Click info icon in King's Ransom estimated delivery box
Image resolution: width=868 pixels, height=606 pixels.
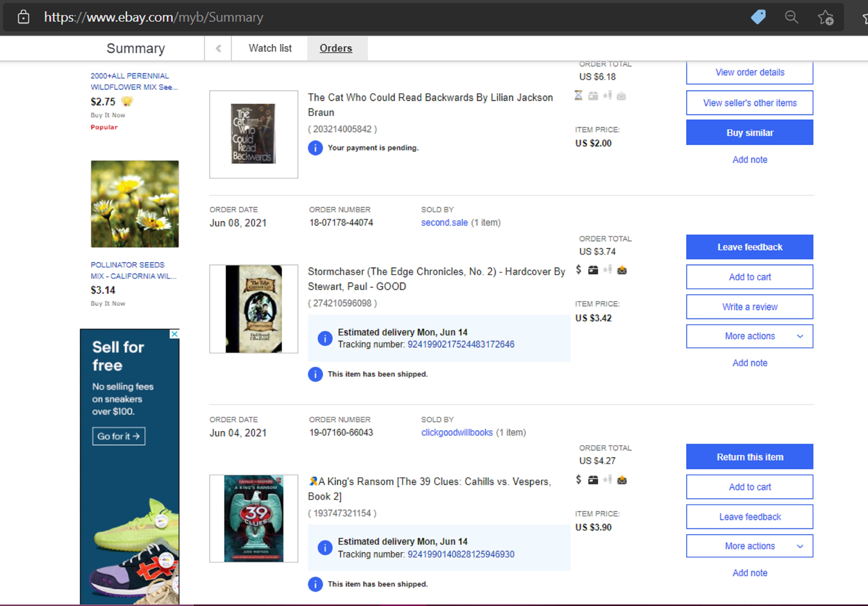click(325, 548)
